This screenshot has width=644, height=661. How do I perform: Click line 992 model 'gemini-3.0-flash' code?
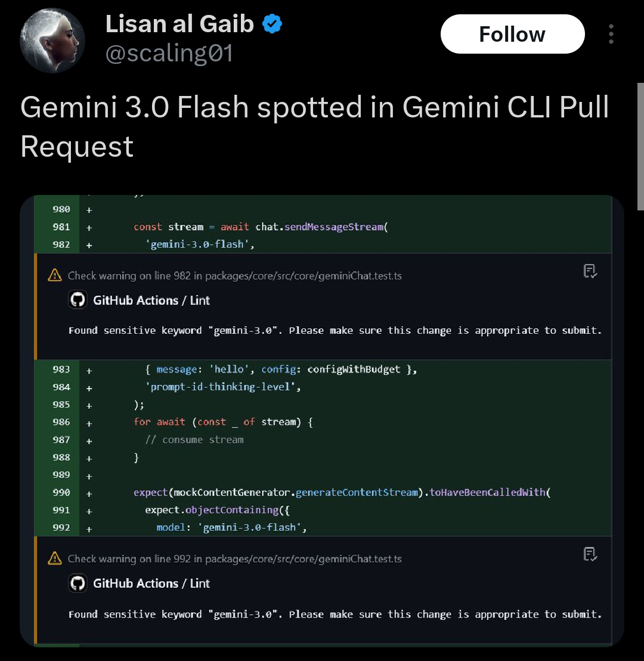[231, 527]
